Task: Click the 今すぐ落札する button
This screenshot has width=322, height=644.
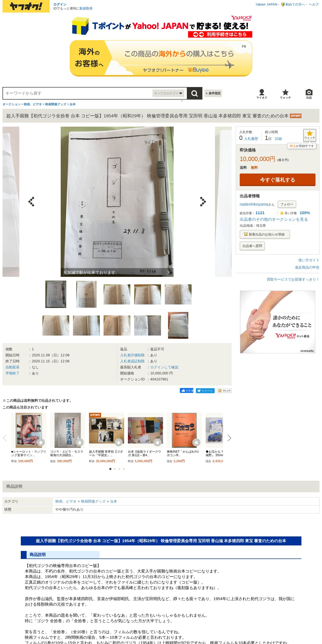Action: (277, 180)
